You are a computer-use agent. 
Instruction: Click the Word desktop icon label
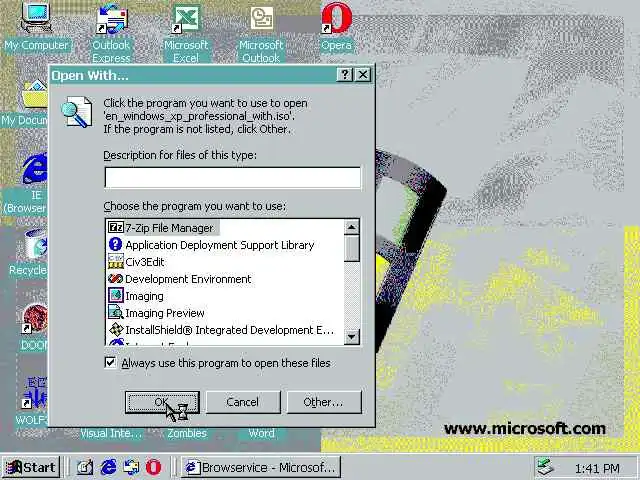coord(262,433)
